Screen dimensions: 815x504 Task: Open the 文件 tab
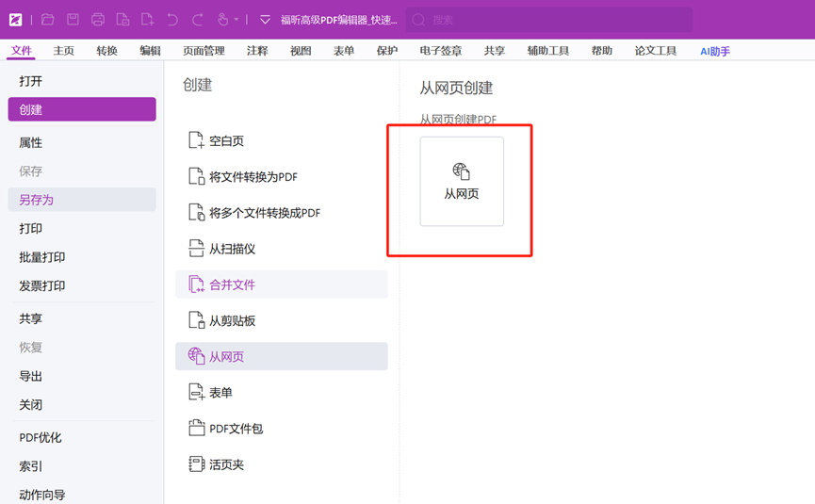[22, 51]
